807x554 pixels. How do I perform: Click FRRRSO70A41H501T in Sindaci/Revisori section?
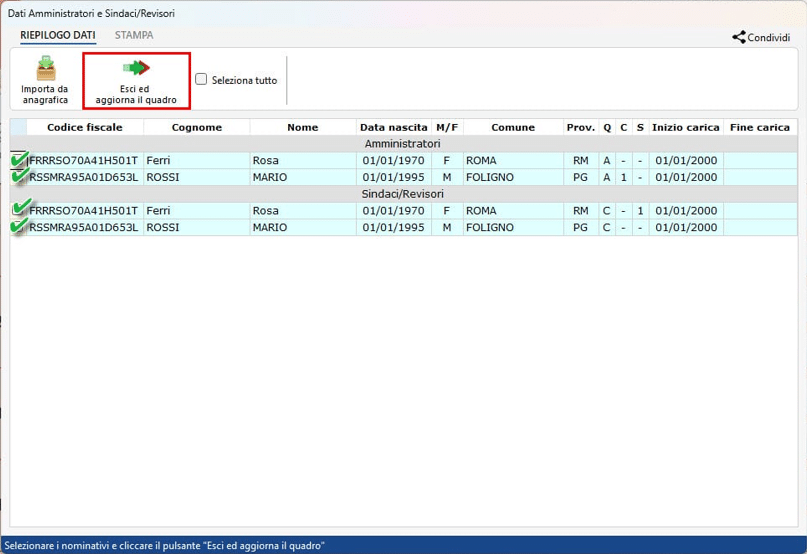click(x=83, y=211)
